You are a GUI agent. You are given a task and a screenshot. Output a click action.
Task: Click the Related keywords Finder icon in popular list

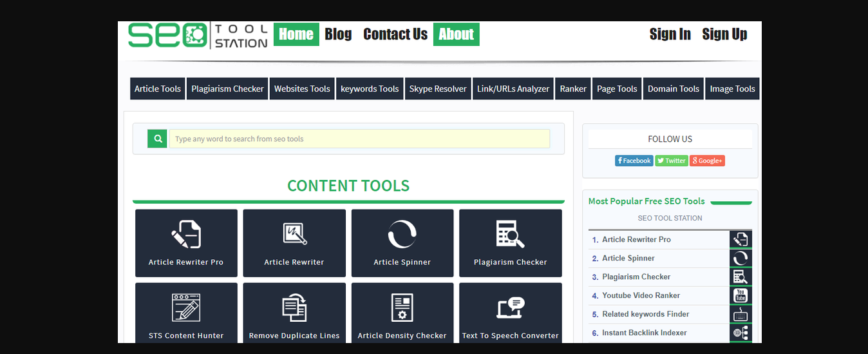click(741, 314)
